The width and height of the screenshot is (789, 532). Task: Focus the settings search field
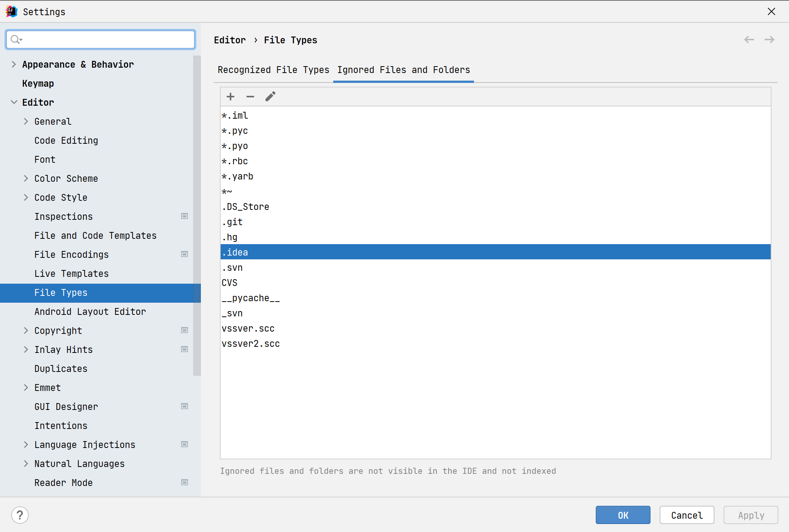[x=100, y=40]
